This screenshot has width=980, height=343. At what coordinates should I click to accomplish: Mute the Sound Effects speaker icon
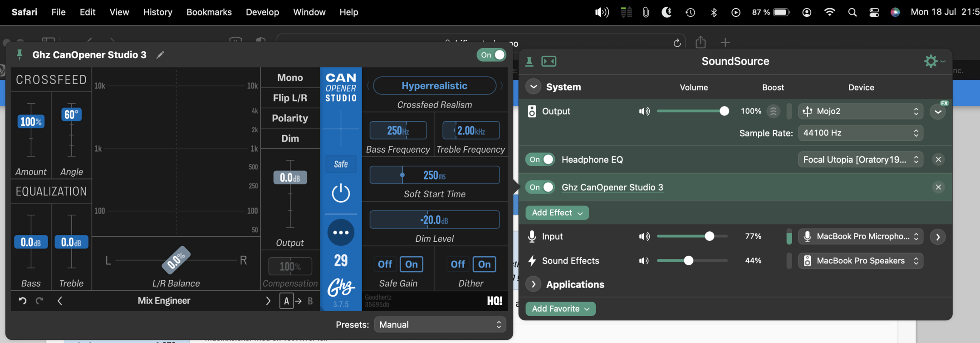[644, 261]
